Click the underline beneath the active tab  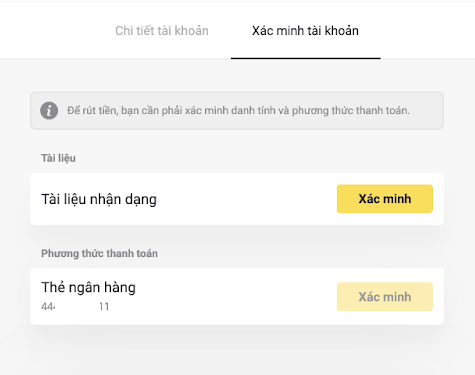[x=306, y=58]
